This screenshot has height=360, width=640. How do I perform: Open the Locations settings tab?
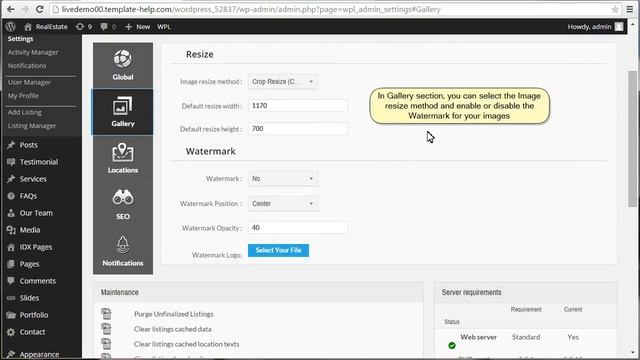pyautogui.click(x=123, y=158)
